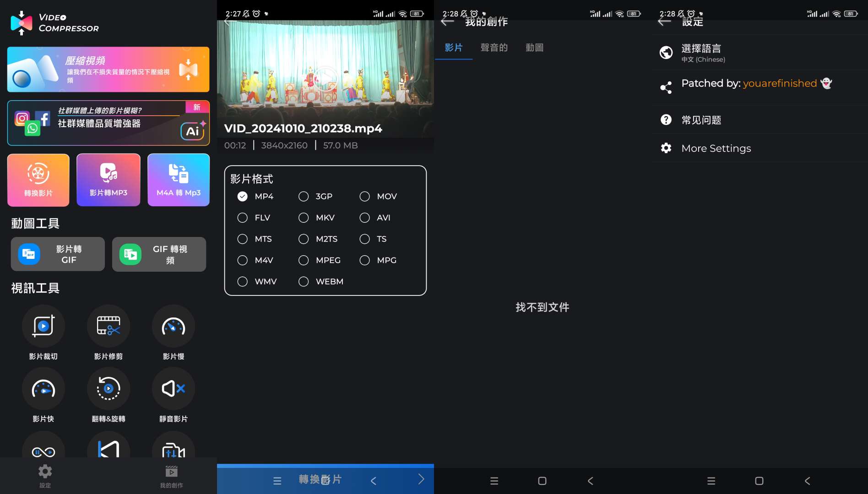
Task: Open the M4A 轉 Mp3 tile
Action: (179, 180)
